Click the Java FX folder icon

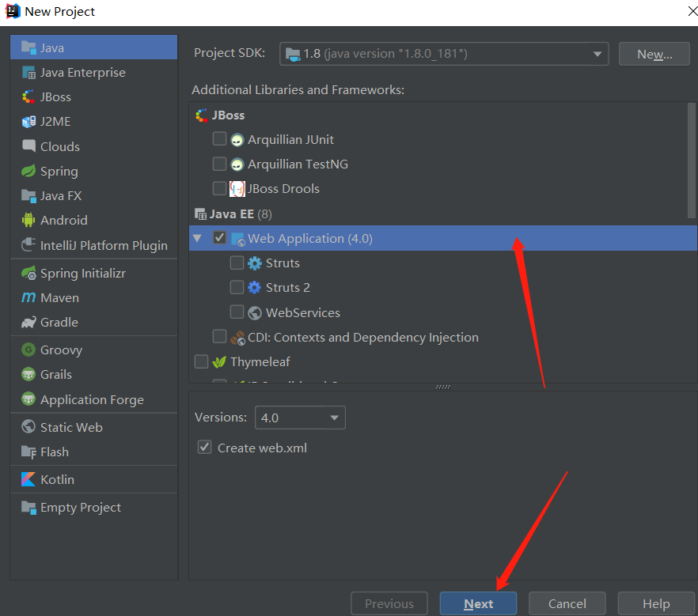(28, 195)
